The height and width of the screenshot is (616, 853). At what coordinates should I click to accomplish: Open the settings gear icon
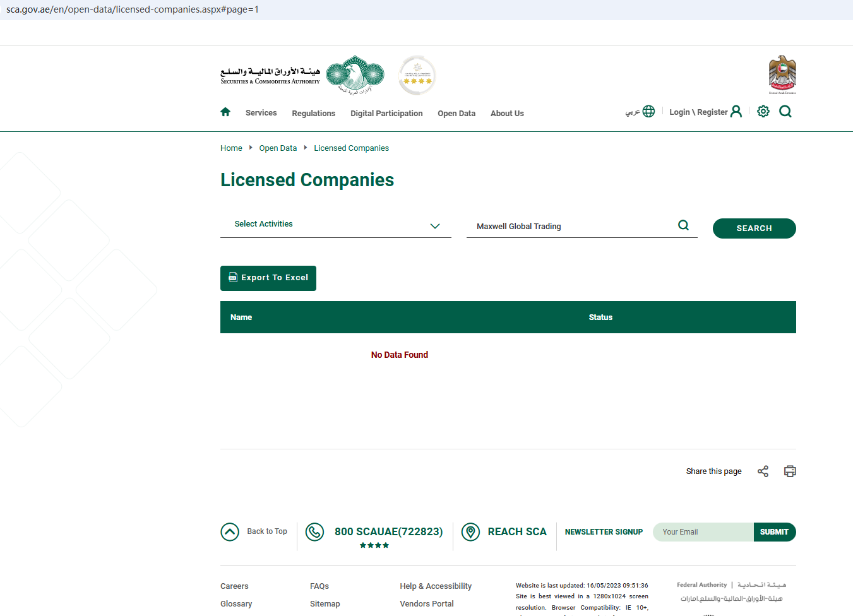pos(763,112)
